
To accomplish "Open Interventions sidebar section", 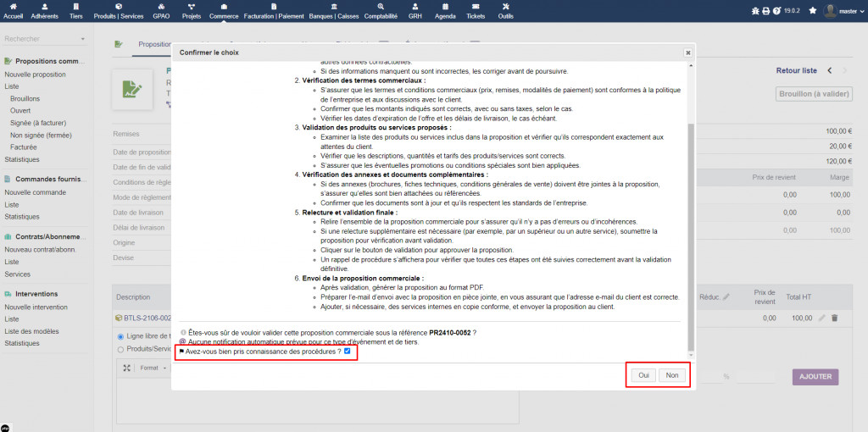I will [36, 294].
